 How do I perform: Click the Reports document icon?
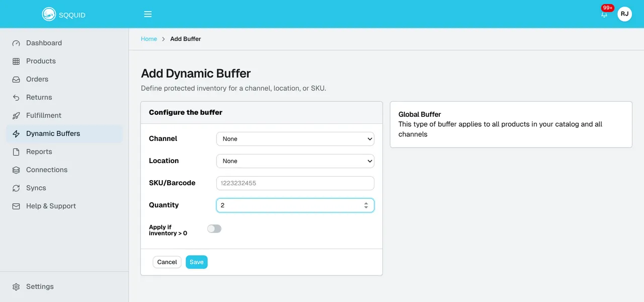[16, 152]
